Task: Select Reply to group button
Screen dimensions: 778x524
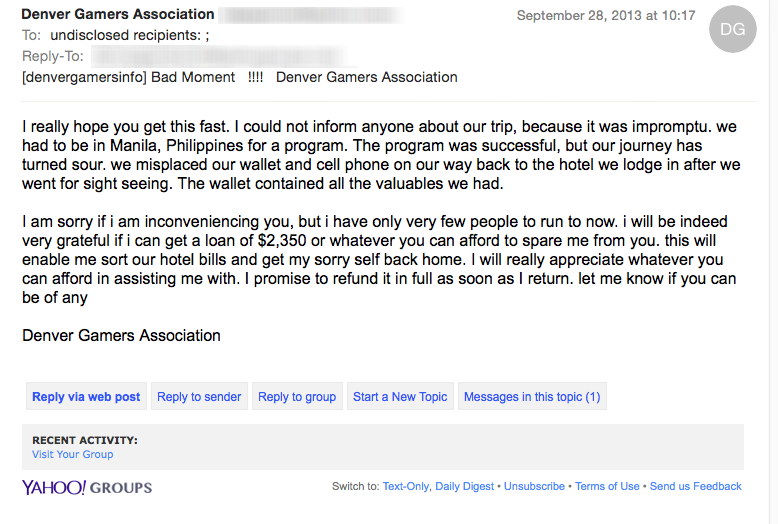Action: tap(297, 396)
